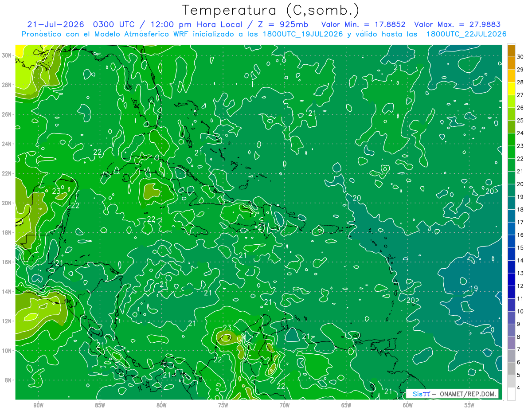This screenshot has height=411, width=532.
Task: Click the color scale value "26"
Action: tap(521, 108)
